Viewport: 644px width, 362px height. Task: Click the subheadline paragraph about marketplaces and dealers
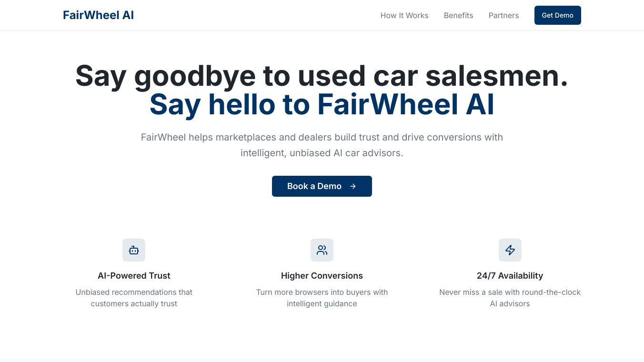click(322, 145)
